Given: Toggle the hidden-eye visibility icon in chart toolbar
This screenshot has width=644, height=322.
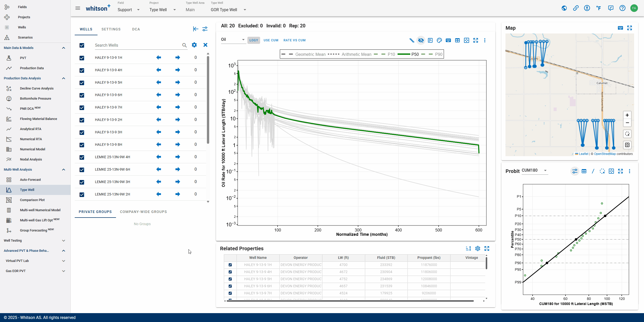Looking at the screenshot, I should click(x=421, y=40).
